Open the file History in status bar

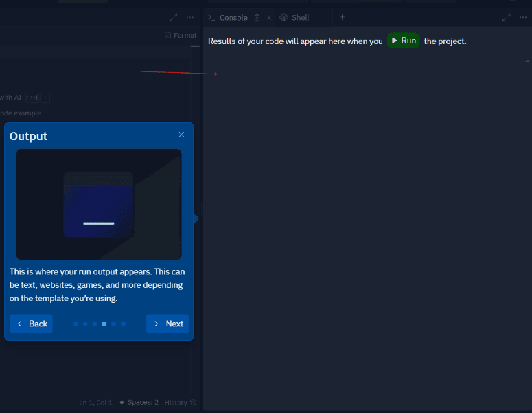180,402
